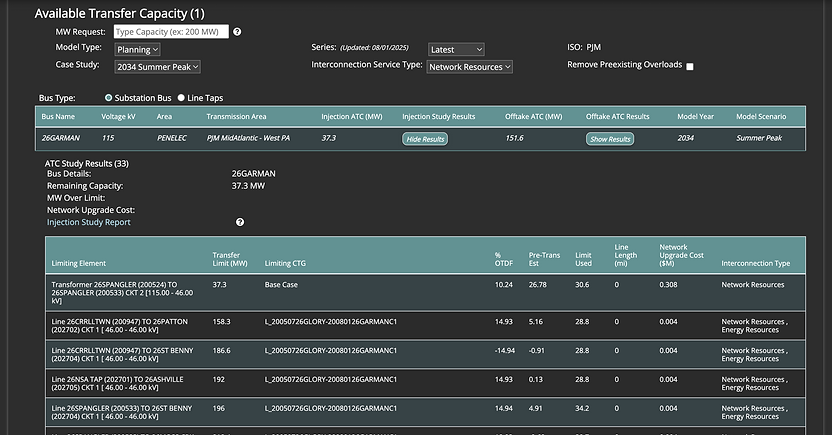Screen dimensions: 832x435
Task: Click the PJM MidAtlantic - West PA cell
Action: tap(248, 138)
